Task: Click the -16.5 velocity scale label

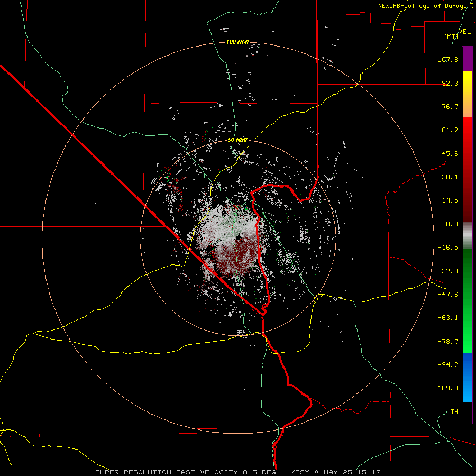Action: [448, 248]
